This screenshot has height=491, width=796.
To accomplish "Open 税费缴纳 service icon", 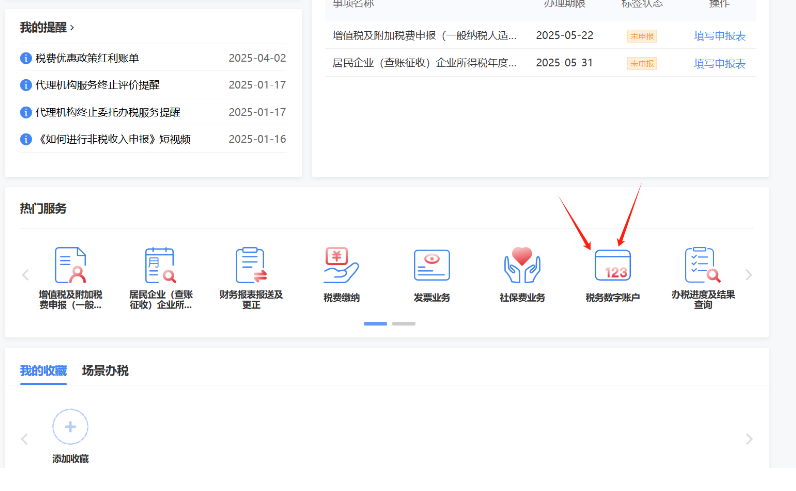I will point(341,265).
